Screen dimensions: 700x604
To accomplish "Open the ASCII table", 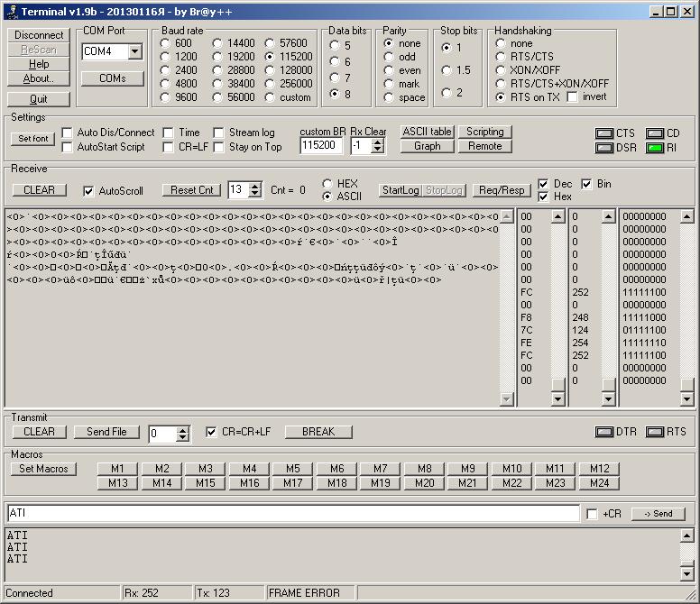I will [428, 132].
